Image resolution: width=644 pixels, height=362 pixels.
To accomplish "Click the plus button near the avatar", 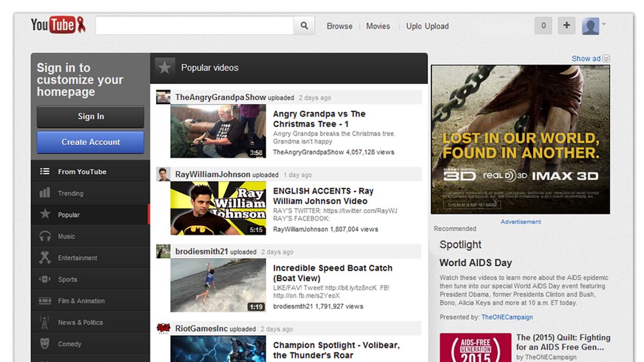I will click(x=566, y=25).
